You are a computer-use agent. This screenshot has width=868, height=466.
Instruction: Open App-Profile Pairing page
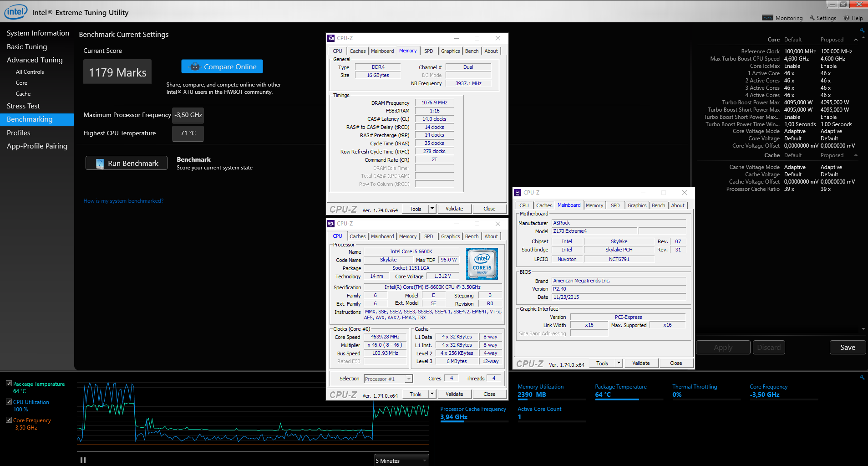click(x=37, y=146)
